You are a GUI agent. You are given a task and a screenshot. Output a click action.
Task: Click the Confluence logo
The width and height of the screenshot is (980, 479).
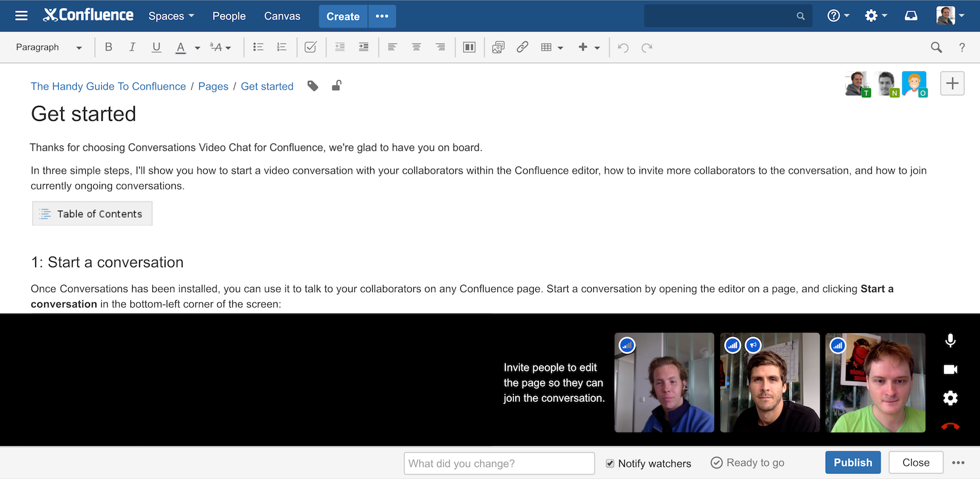tap(88, 15)
